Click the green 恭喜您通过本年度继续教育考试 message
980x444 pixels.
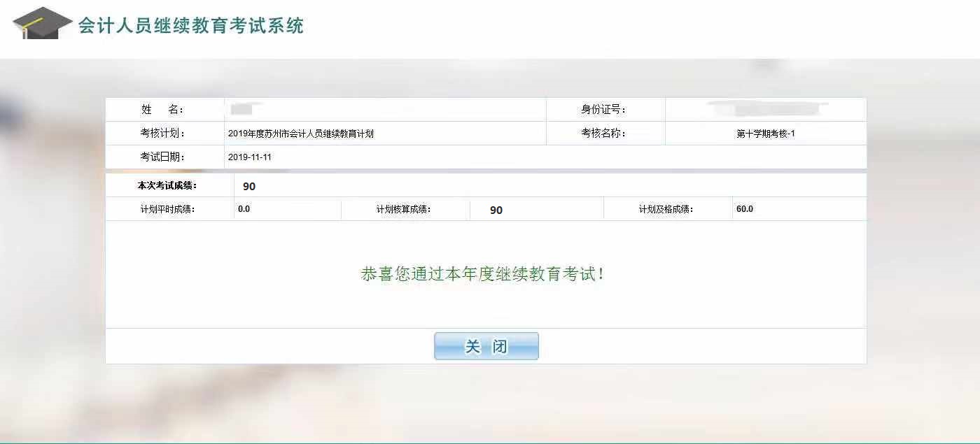pos(483,274)
